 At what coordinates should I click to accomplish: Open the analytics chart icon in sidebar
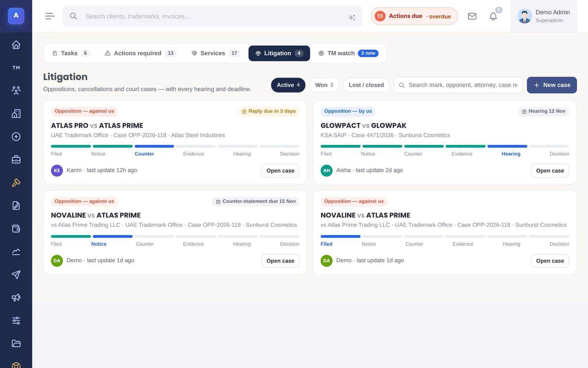coord(16,252)
